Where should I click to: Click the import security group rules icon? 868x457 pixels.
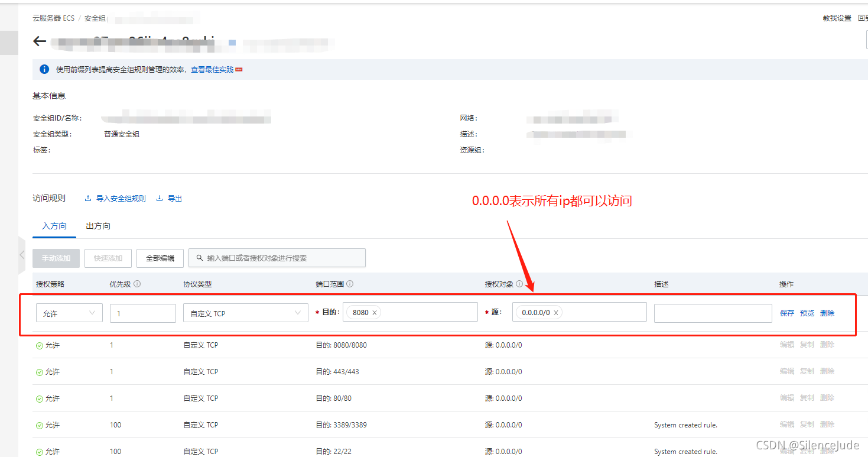pos(88,199)
